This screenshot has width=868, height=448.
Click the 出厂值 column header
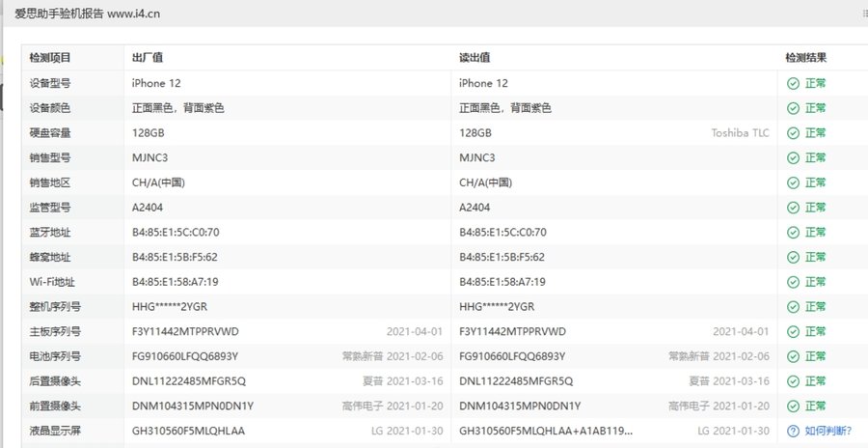[x=148, y=58]
